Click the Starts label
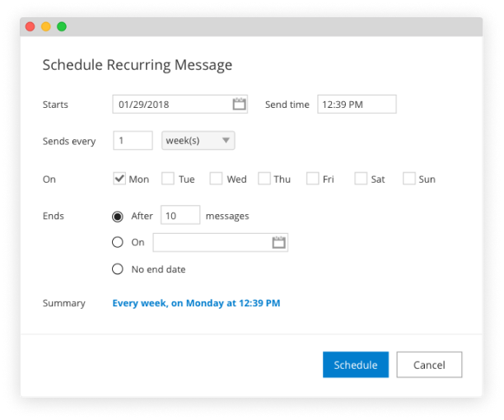 point(55,105)
